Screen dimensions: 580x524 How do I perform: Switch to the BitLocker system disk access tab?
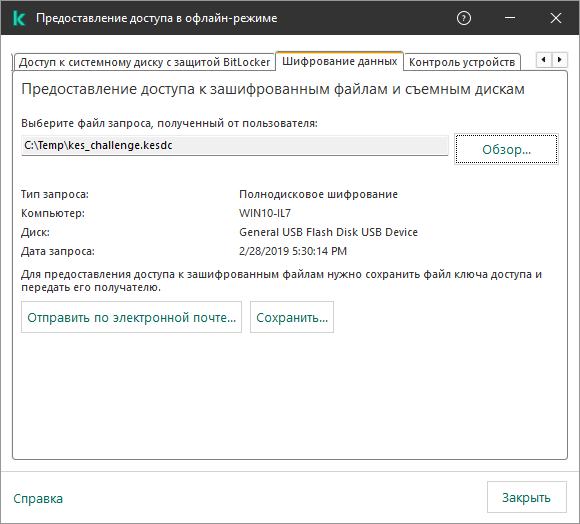pos(145,62)
